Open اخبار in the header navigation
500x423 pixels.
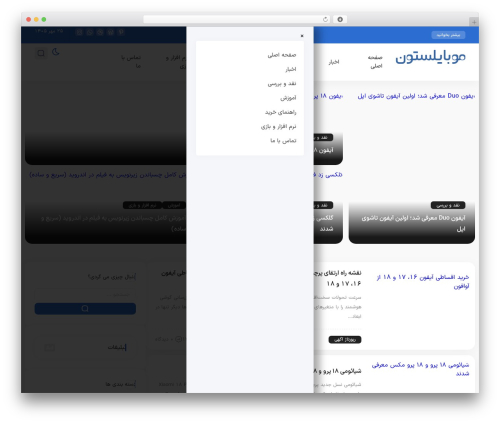pos(334,62)
